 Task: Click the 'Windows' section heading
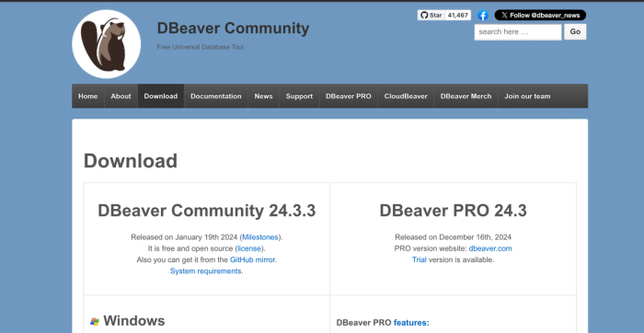134,321
